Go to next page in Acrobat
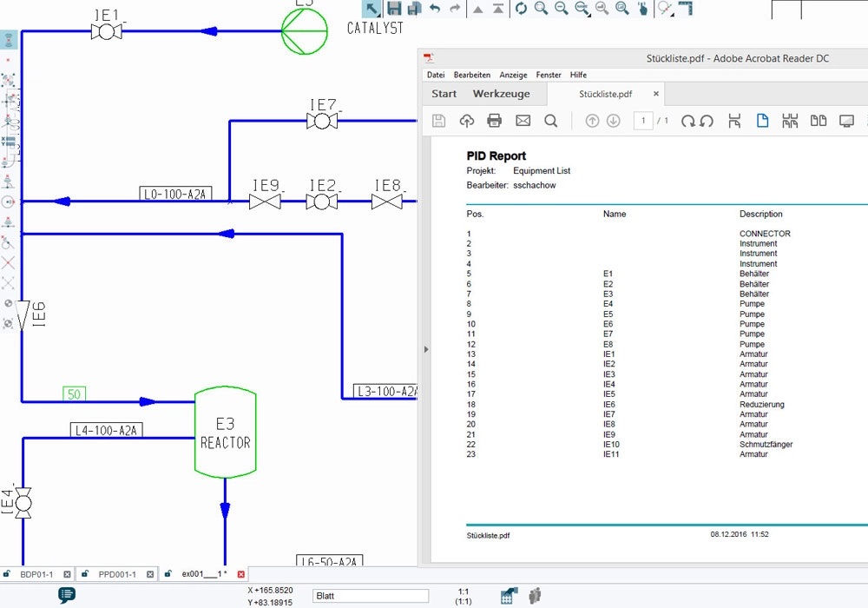This screenshot has height=608, width=868. click(614, 121)
